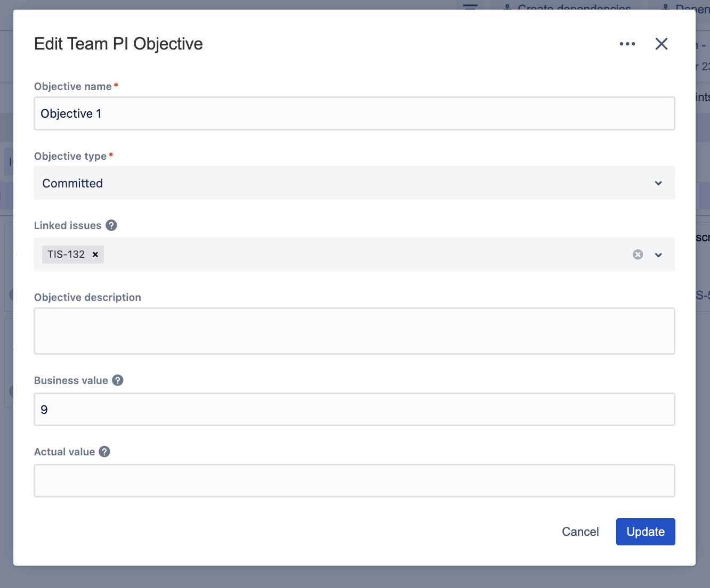Open the more options ellipsis menu
Image resolution: width=710 pixels, height=588 pixels.
[627, 44]
